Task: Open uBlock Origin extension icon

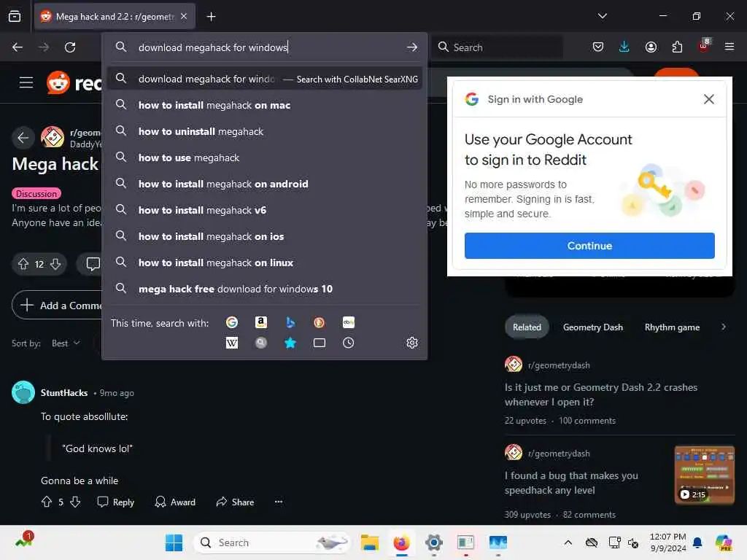Action: pyautogui.click(x=704, y=46)
